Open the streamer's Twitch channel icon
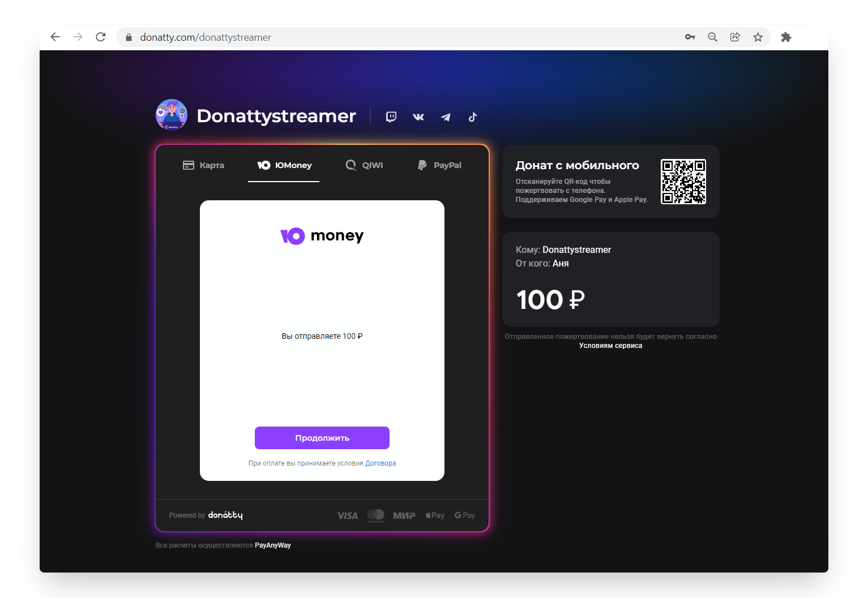The width and height of the screenshot is (868, 598). coord(391,117)
